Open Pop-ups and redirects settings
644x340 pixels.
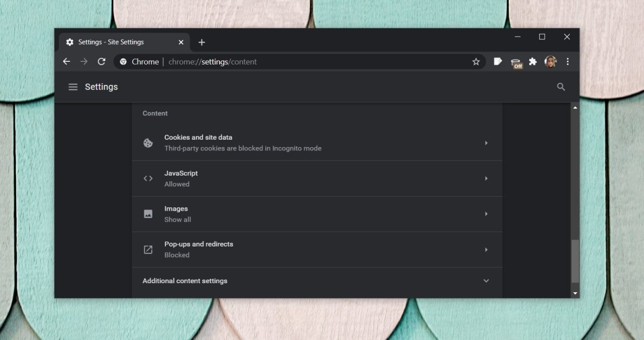coord(317,249)
